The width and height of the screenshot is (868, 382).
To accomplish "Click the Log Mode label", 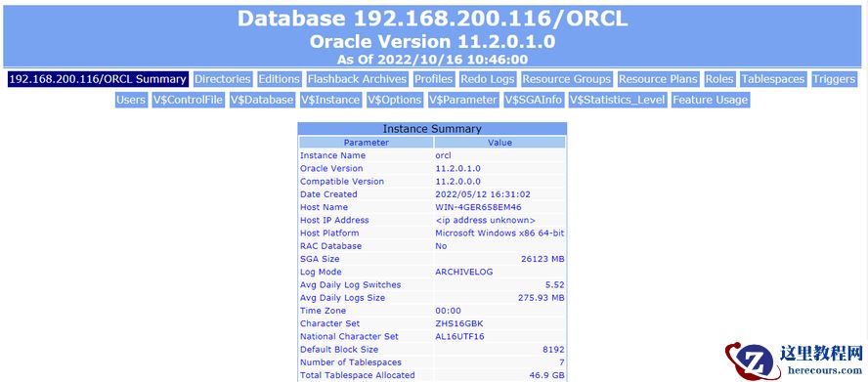I will [x=321, y=272].
